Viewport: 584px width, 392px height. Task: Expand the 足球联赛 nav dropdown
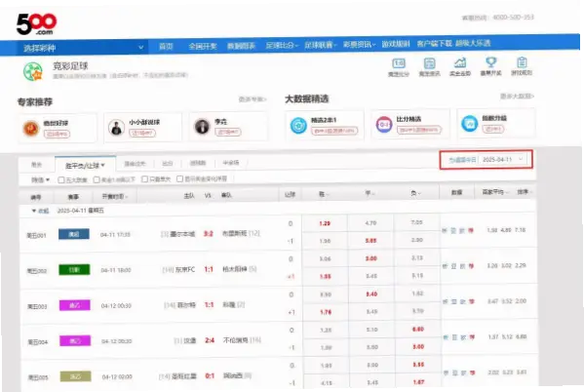tap(321, 45)
